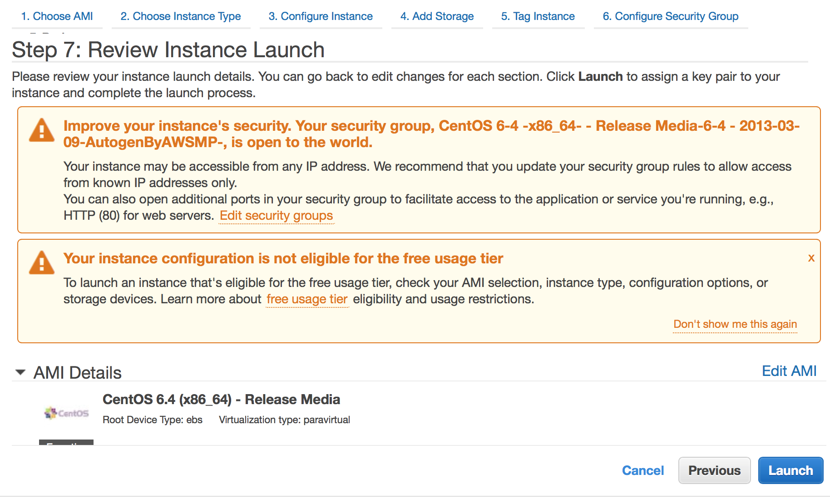The width and height of the screenshot is (830, 504).
Task: Launch the instance
Action: point(790,470)
